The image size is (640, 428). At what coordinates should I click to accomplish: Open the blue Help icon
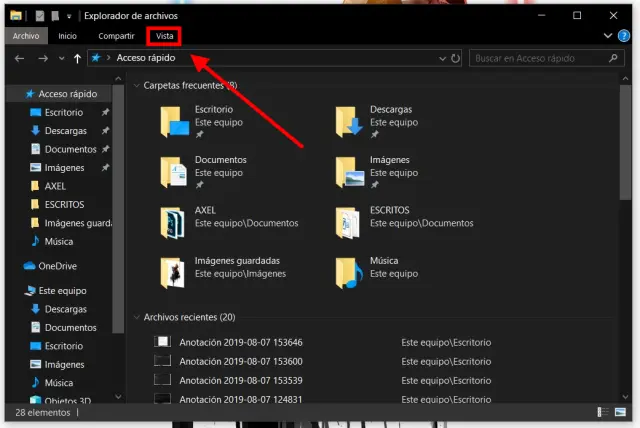[x=624, y=36]
